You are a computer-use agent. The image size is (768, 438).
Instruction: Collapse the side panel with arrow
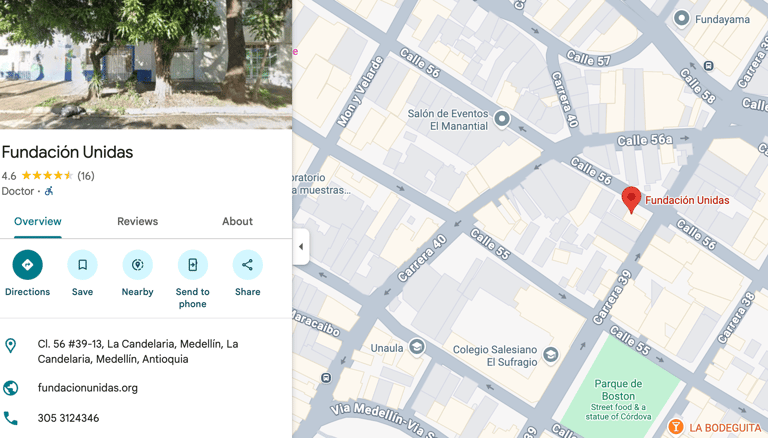pyautogui.click(x=301, y=246)
